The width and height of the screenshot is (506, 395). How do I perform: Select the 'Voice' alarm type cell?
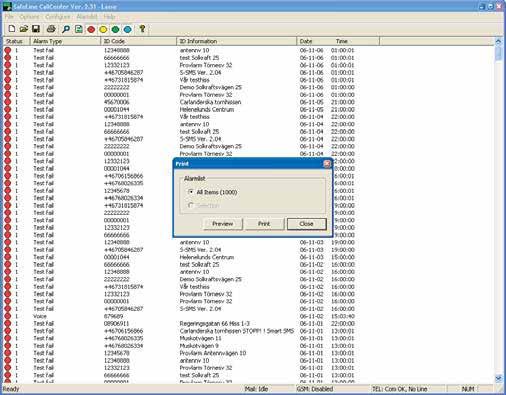tap(40, 316)
